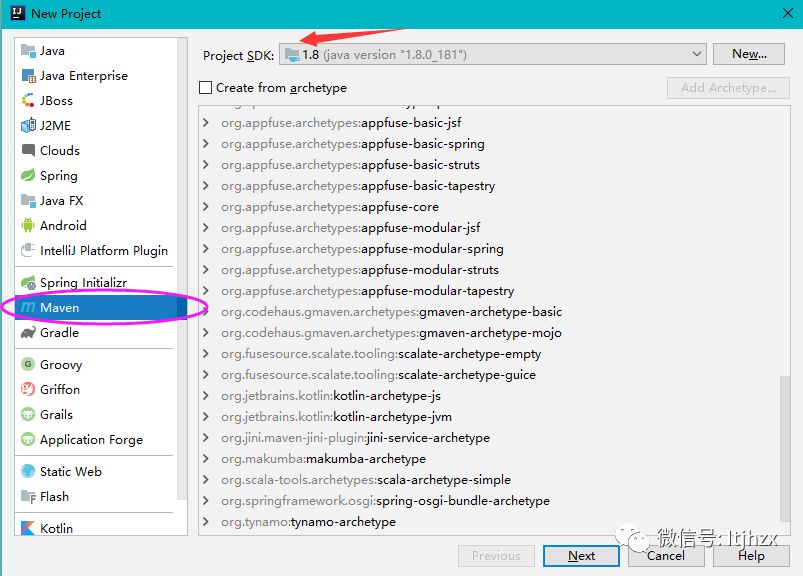
Task: Click the archetype list vertical scrollbar
Action: pyautogui.click(x=785, y=448)
